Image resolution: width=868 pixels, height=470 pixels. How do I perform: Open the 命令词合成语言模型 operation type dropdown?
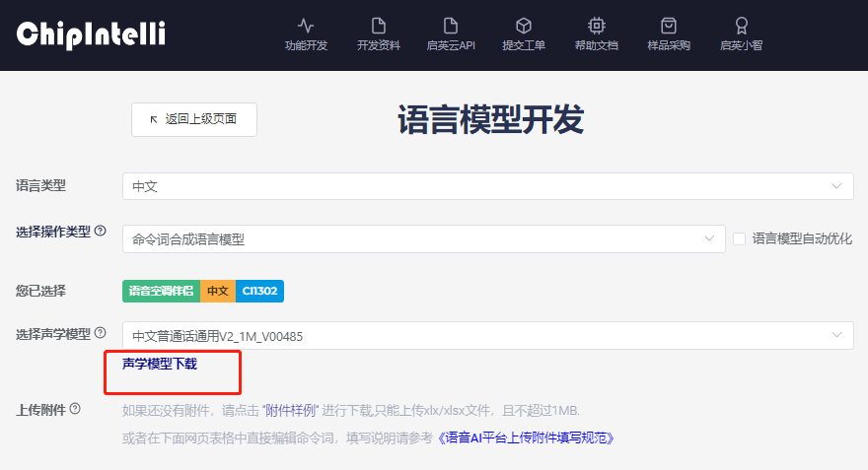click(423, 238)
